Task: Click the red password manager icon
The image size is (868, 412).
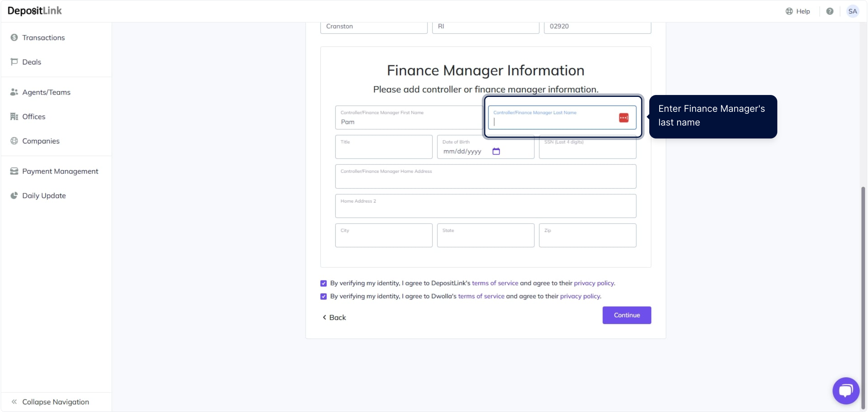Action: tap(623, 118)
